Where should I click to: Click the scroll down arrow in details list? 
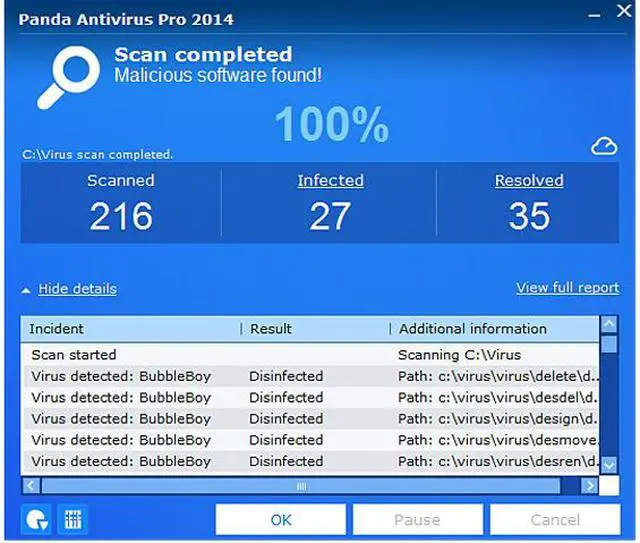(609, 465)
